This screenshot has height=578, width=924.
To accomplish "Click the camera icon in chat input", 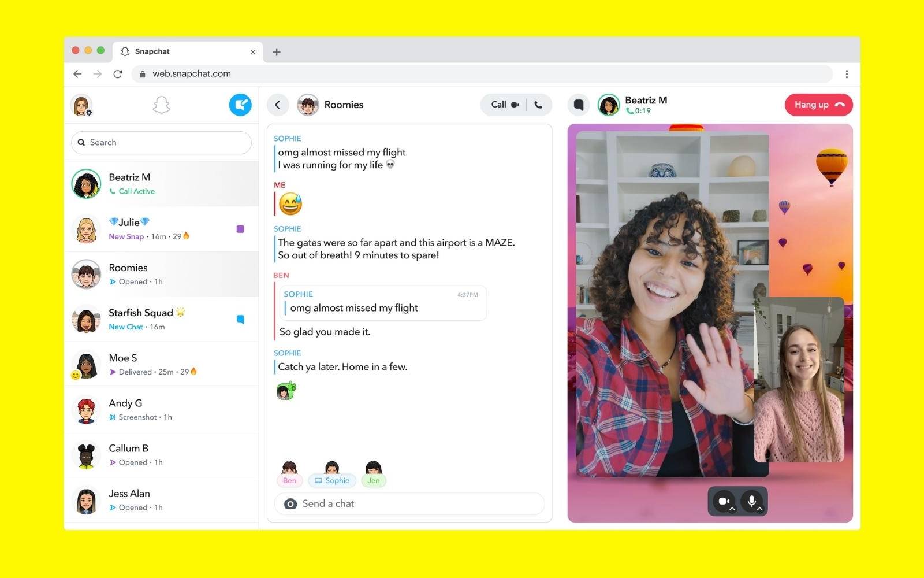I will 290,504.
